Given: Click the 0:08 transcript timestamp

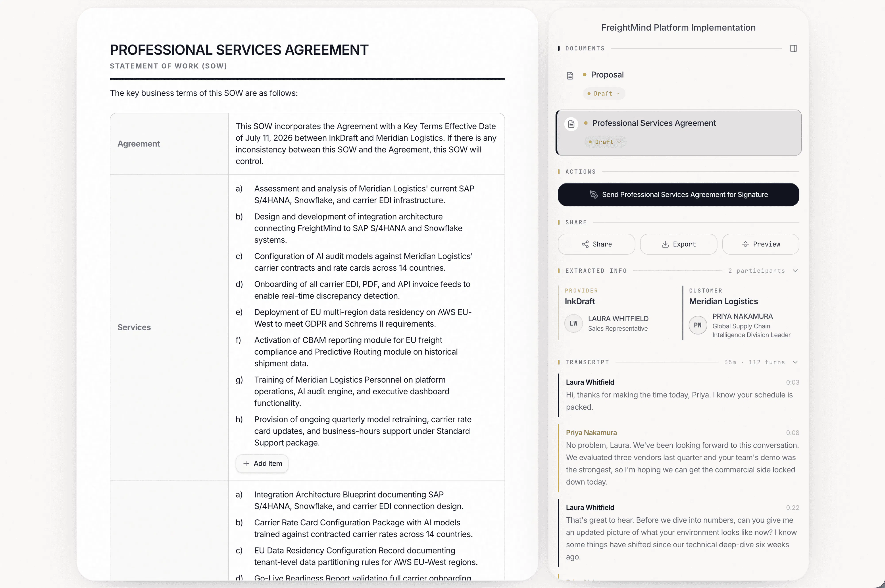Looking at the screenshot, I should 793,433.
